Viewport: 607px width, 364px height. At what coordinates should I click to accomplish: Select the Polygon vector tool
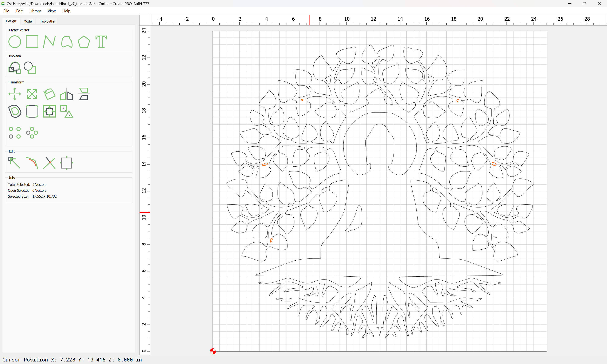point(84,42)
